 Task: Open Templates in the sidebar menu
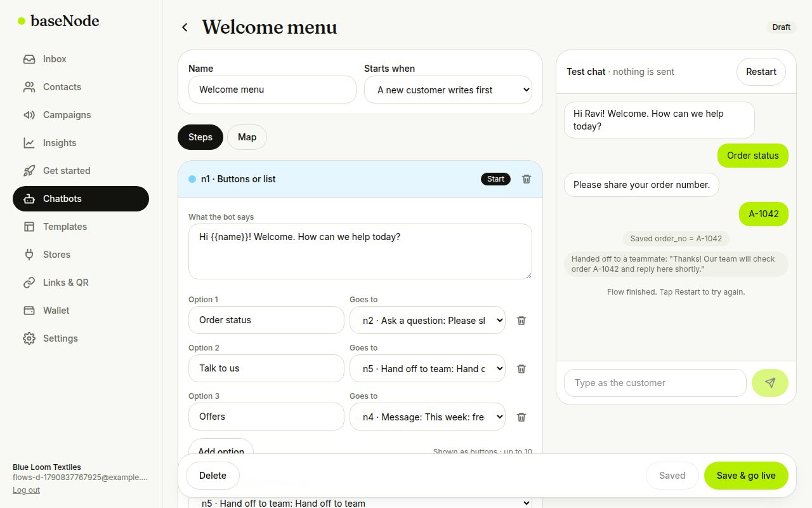pos(81,227)
